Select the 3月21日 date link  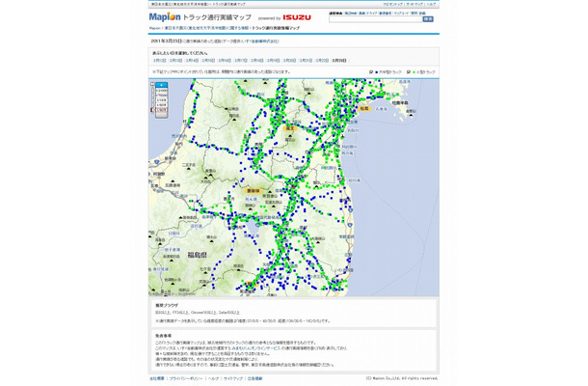306,61
